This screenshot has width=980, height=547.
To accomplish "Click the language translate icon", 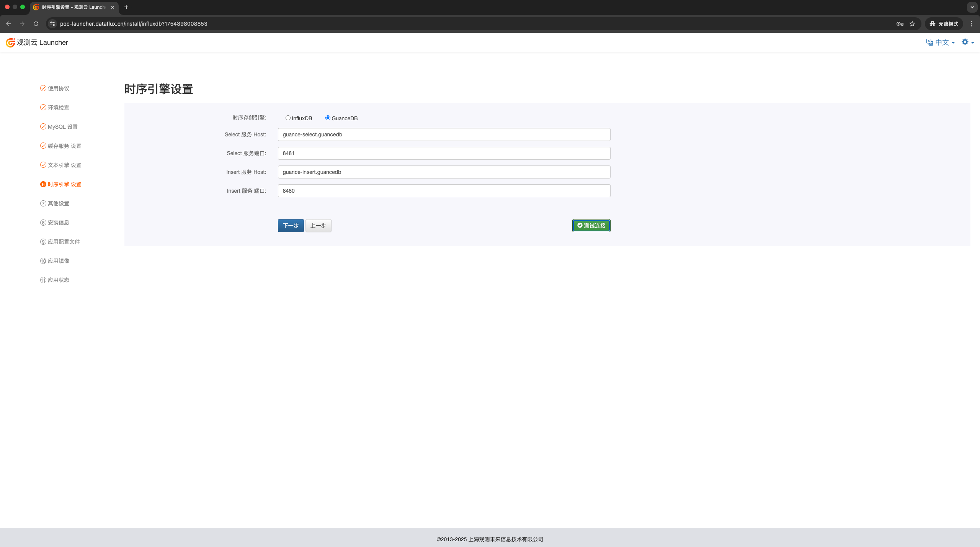I will (929, 42).
